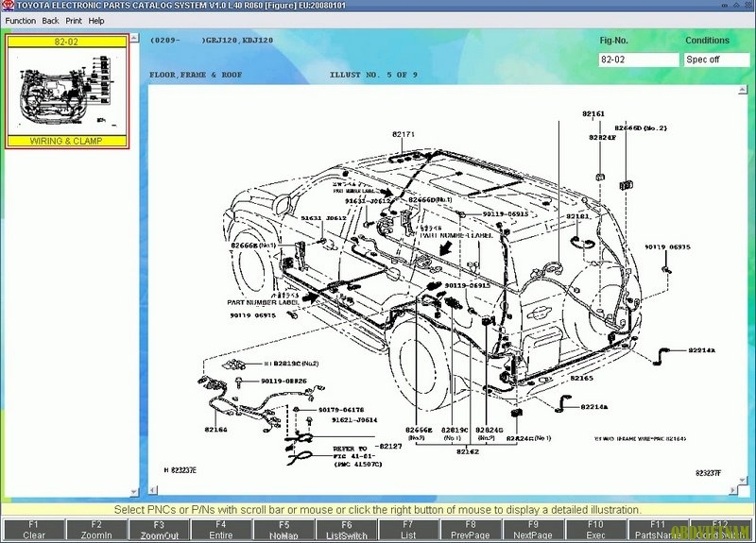Screen dimensions: 756x543
Task: Click the Fig-No. input field
Action: [x=639, y=59]
